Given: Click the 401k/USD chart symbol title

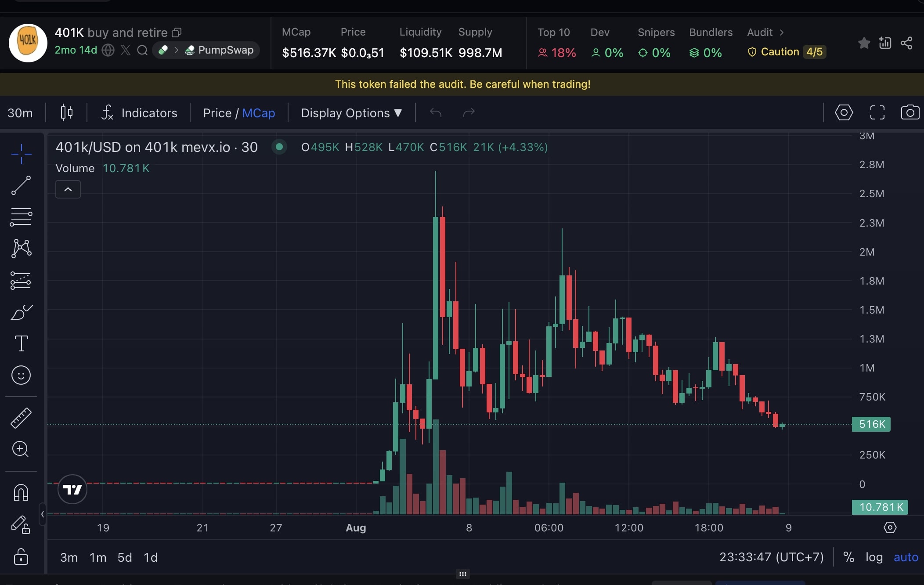Looking at the screenshot, I should (x=156, y=147).
